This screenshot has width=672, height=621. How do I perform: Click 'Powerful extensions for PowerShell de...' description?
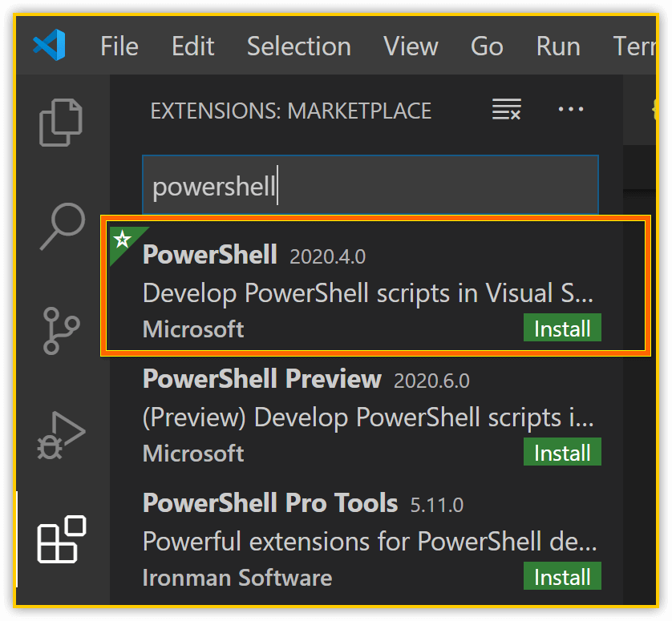coord(370,542)
